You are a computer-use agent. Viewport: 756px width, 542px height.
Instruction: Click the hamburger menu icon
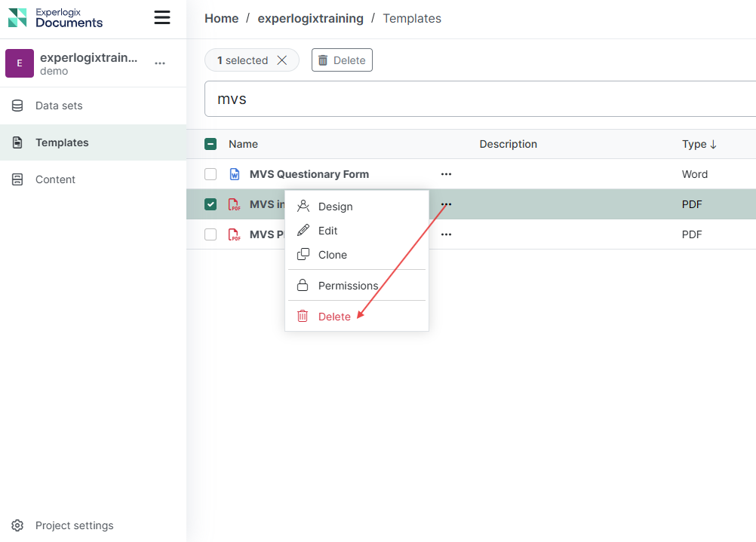click(x=162, y=17)
